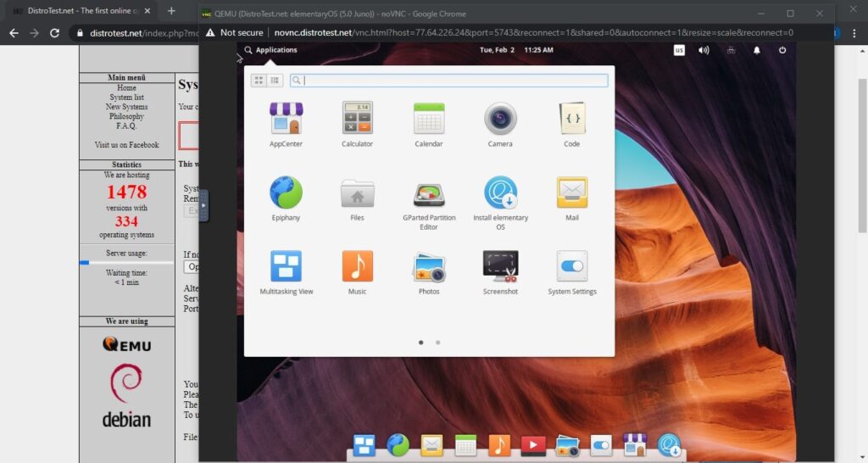
Task: Open the session power indicator
Action: click(782, 50)
